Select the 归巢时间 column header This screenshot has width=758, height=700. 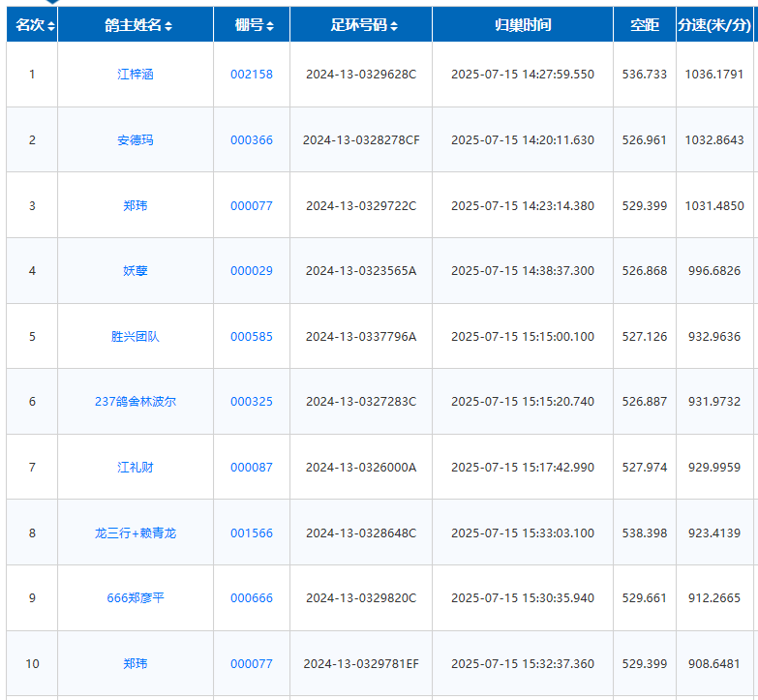tap(522, 25)
